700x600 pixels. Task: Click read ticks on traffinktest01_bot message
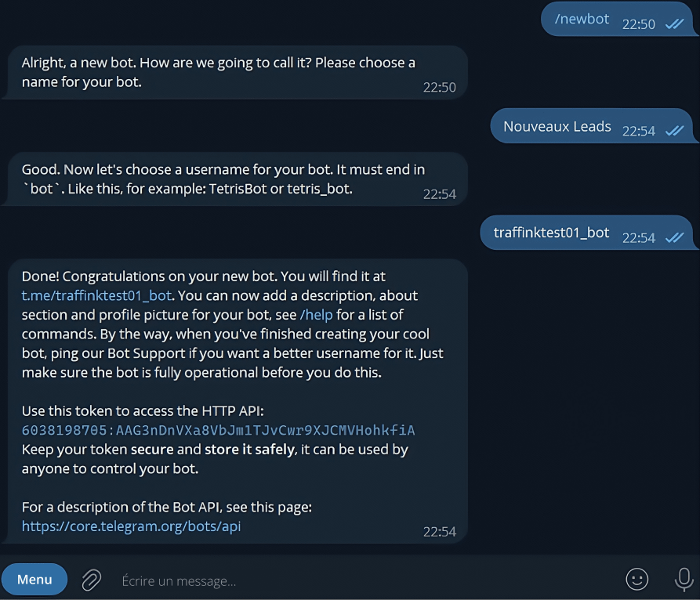click(x=674, y=237)
